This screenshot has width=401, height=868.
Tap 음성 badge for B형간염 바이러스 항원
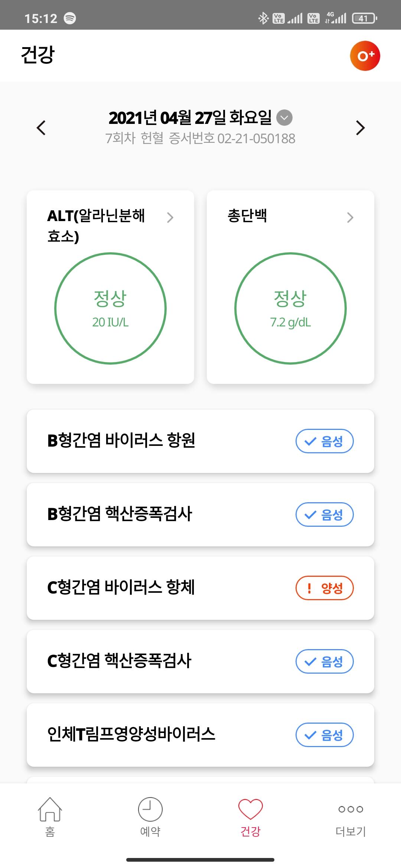pyautogui.click(x=324, y=441)
